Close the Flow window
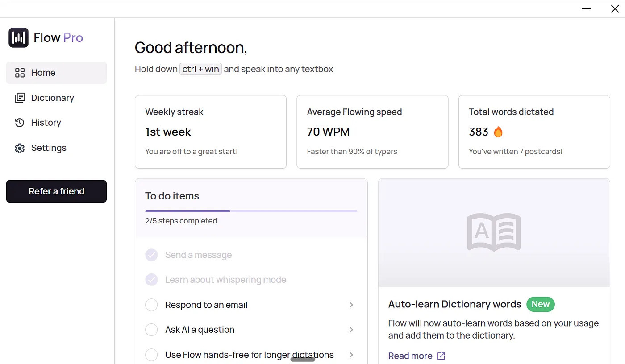625x364 pixels. click(x=615, y=9)
